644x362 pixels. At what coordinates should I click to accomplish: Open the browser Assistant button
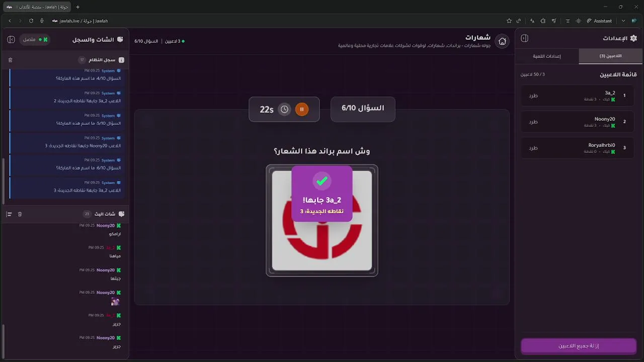click(x=599, y=21)
